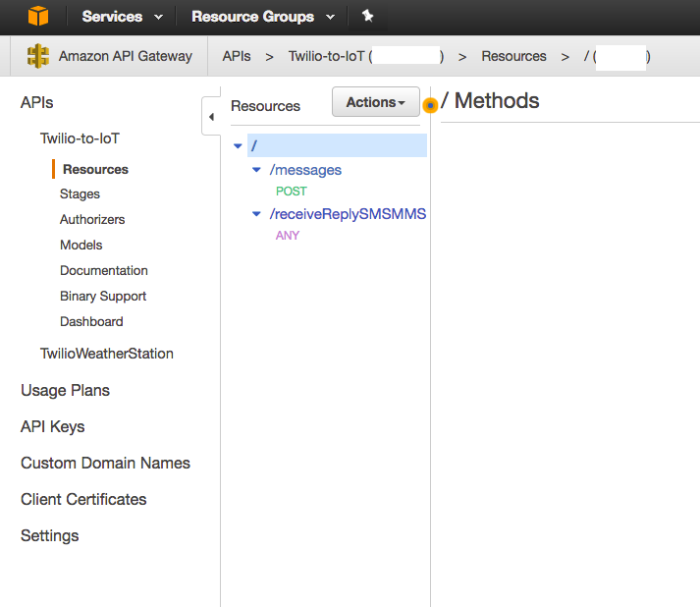Open API Keys in the sidebar
700x607 pixels.
(53, 426)
